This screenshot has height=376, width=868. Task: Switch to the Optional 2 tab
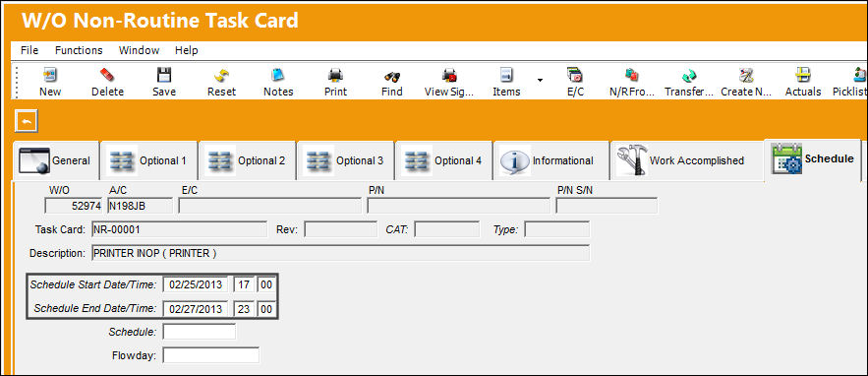247,160
